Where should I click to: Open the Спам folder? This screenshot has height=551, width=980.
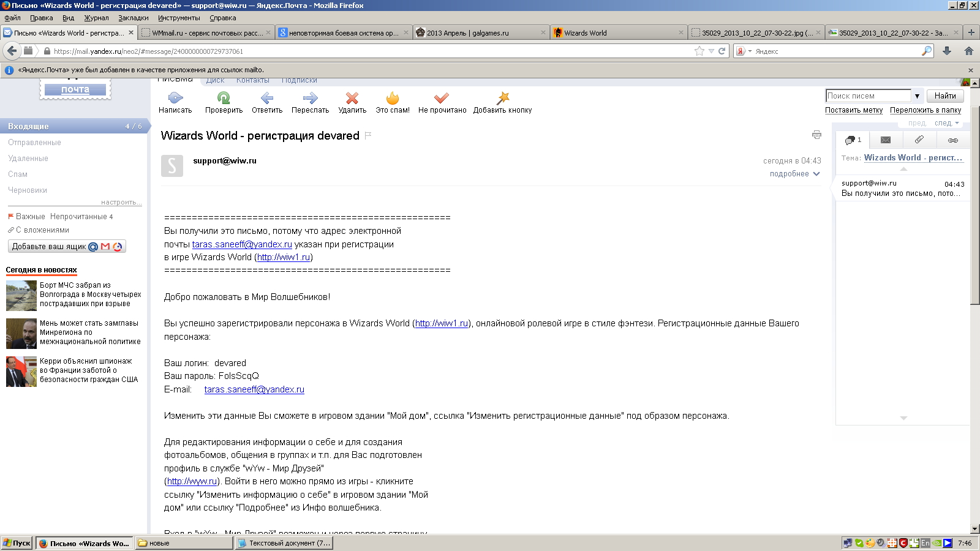click(x=18, y=174)
